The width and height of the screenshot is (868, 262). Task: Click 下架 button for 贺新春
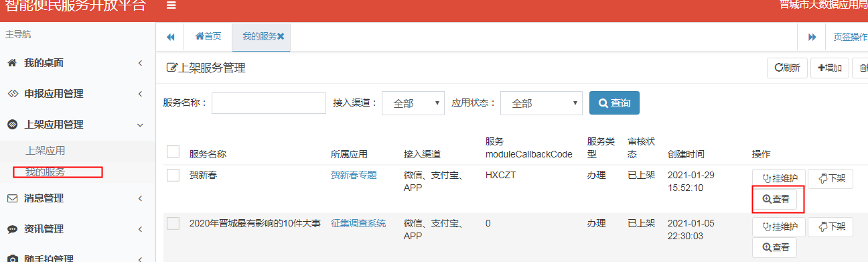(x=830, y=179)
